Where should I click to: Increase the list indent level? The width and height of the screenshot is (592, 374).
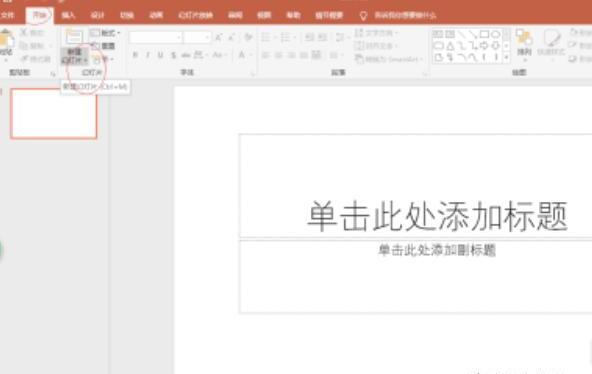(322, 37)
